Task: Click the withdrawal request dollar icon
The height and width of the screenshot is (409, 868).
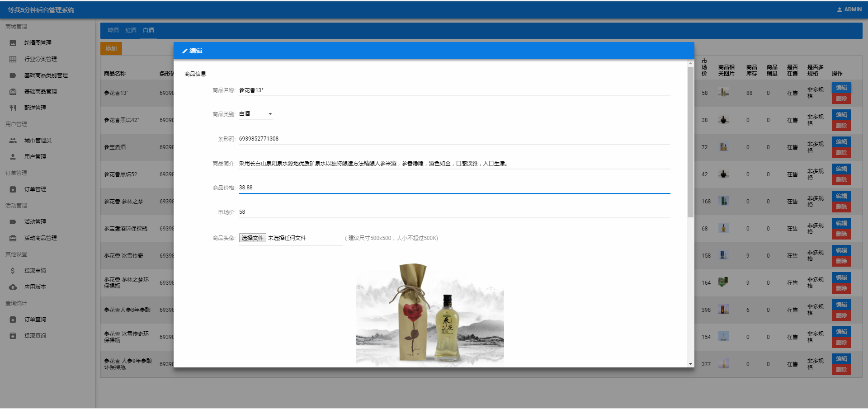Action: (13, 271)
